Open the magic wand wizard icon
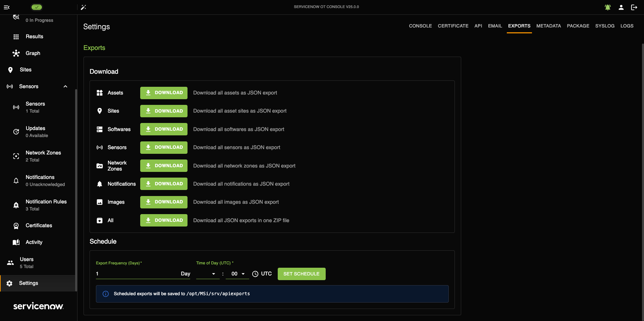Viewport: 644px width, 321px height. tap(84, 7)
